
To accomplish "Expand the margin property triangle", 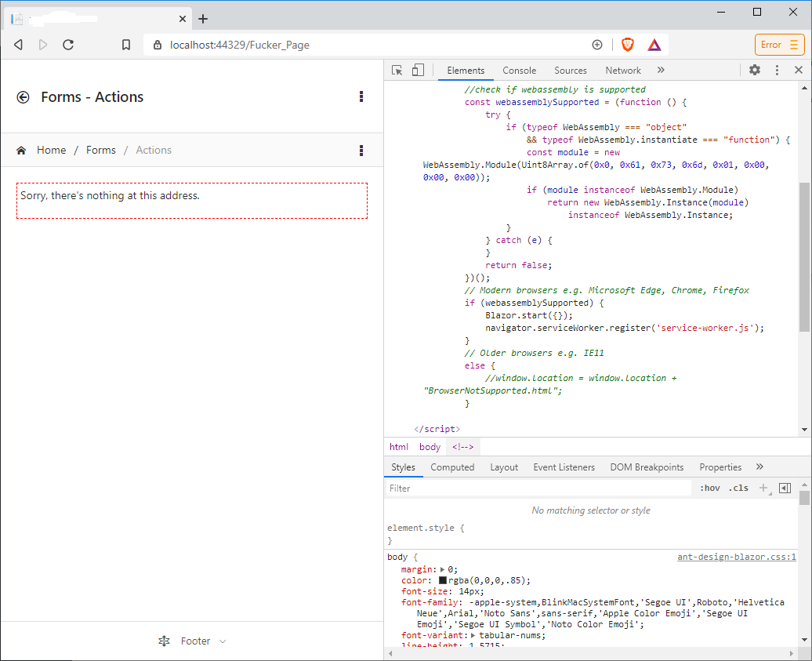I will point(442,569).
